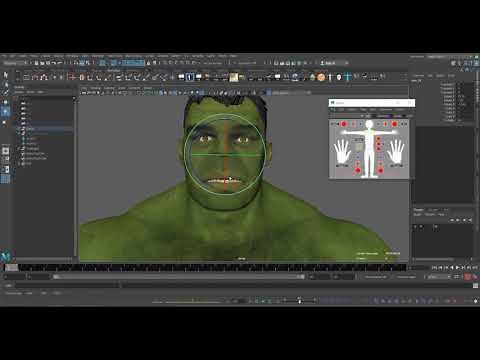Switch to Display tab in Layer Editor
The image size is (480, 360).
(419, 210)
